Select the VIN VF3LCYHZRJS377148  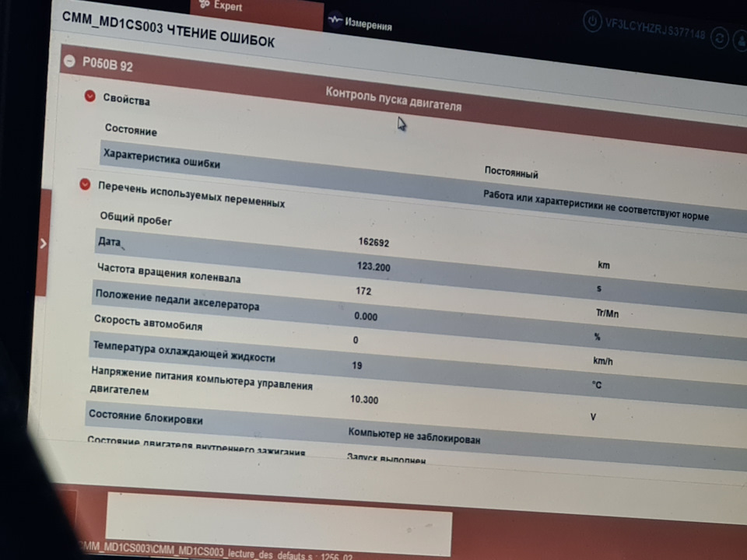[x=654, y=28]
